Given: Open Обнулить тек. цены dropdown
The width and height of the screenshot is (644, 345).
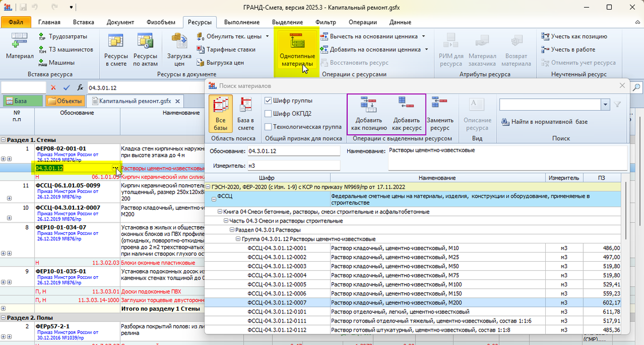Looking at the screenshot, I should [x=267, y=37].
